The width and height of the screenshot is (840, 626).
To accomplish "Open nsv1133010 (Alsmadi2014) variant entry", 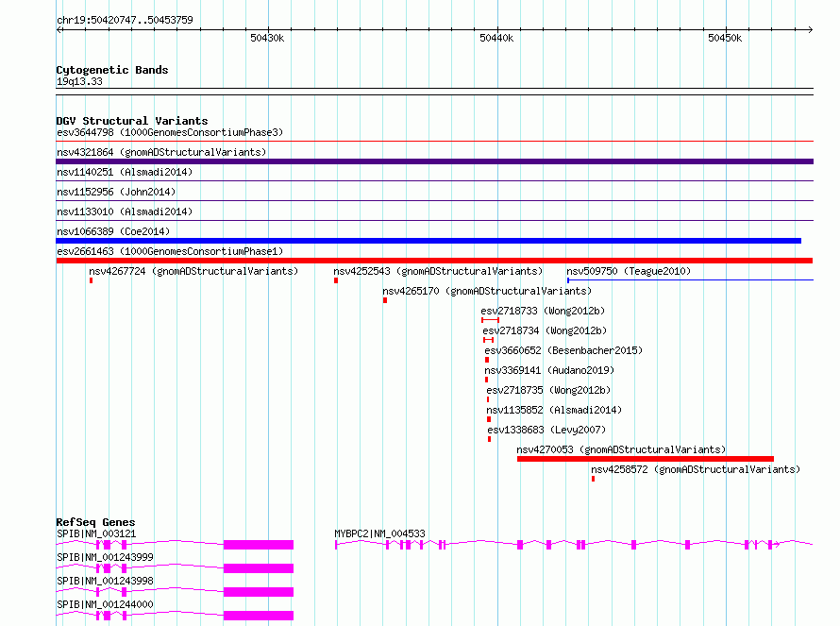I will pyautogui.click(x=125, y=211).
